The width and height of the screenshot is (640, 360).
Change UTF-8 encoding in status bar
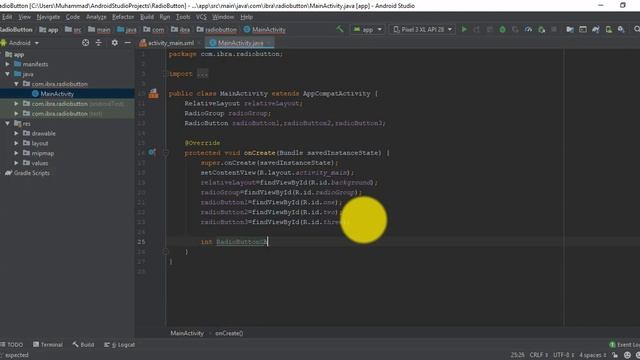click(564, 355)
